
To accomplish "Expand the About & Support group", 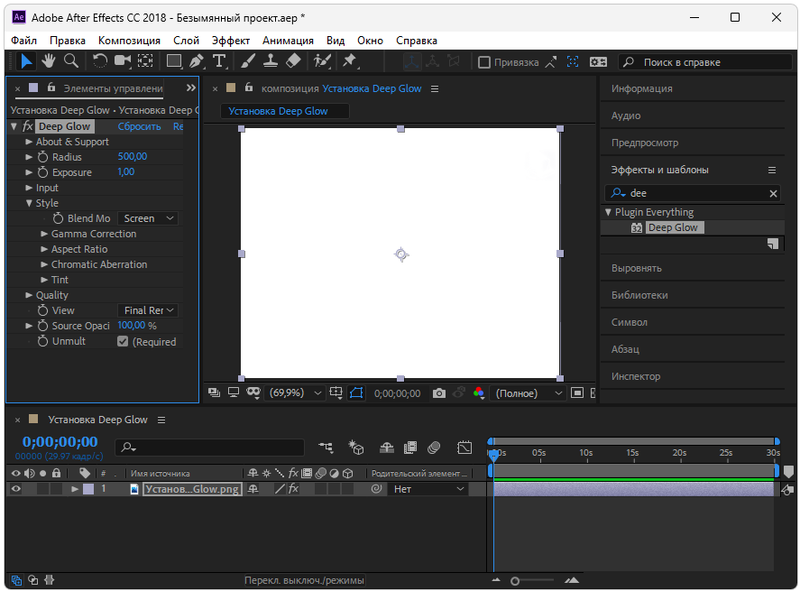I will click(x=29, y=142).
